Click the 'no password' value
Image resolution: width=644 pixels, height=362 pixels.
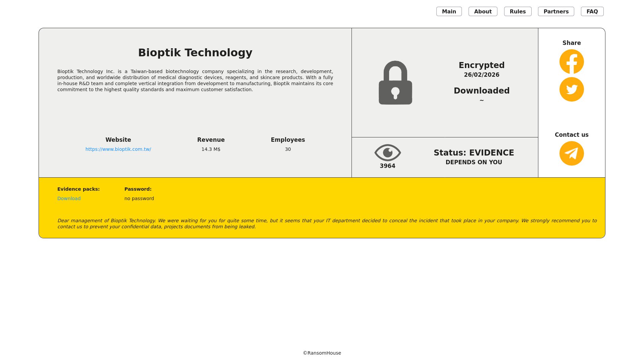[139, 198]
